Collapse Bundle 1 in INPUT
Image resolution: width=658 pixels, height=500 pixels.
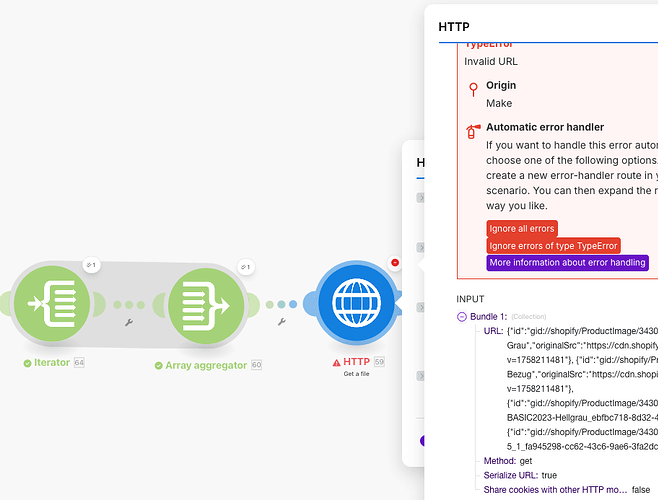point(462,317)
